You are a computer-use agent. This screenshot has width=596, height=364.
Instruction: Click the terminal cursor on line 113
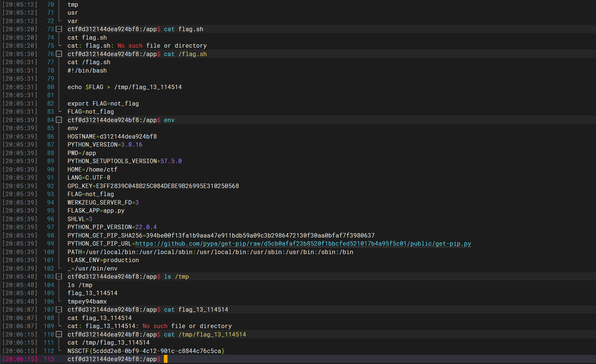[x=166, y=359]
